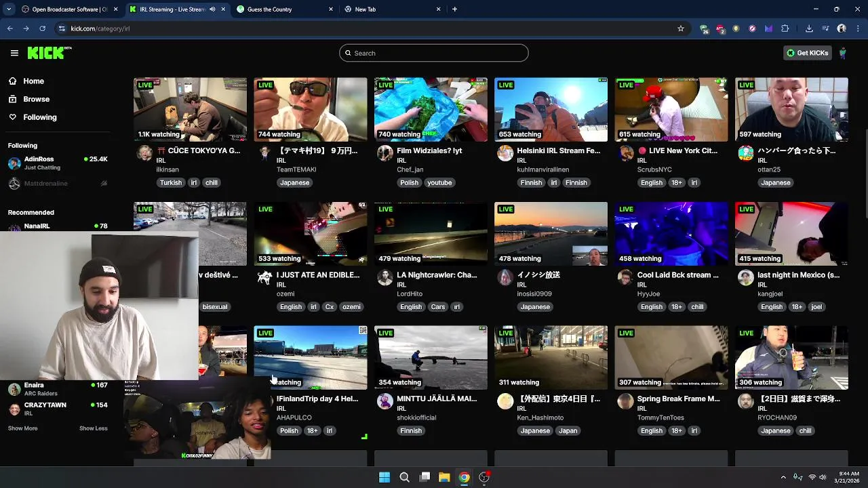Close the IRL Streaming tab
868x488 pixels.
pyautogui.click(x=223, y=9)
